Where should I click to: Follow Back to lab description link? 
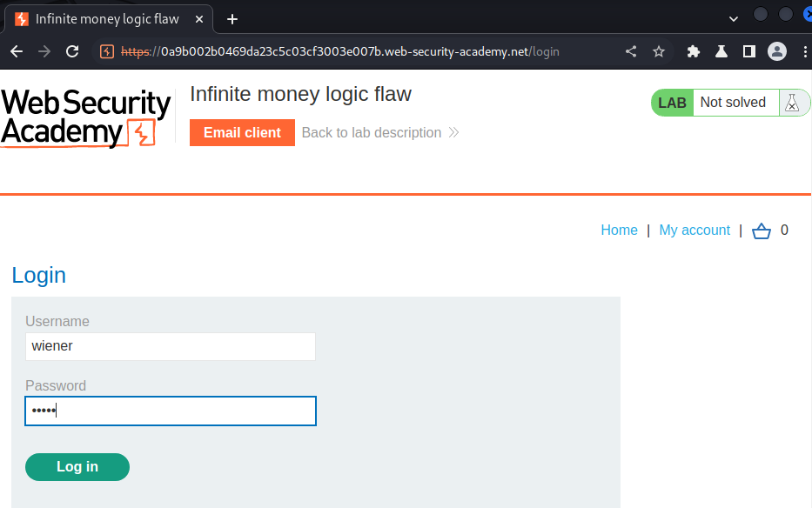pyautogui.click(x=379, y=132)
